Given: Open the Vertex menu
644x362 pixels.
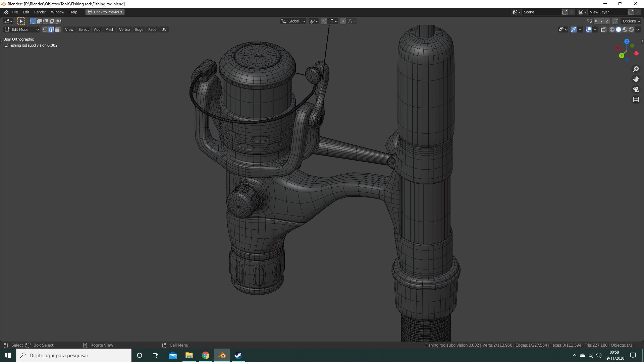Looking at the screenshot, I should (124, 29).
